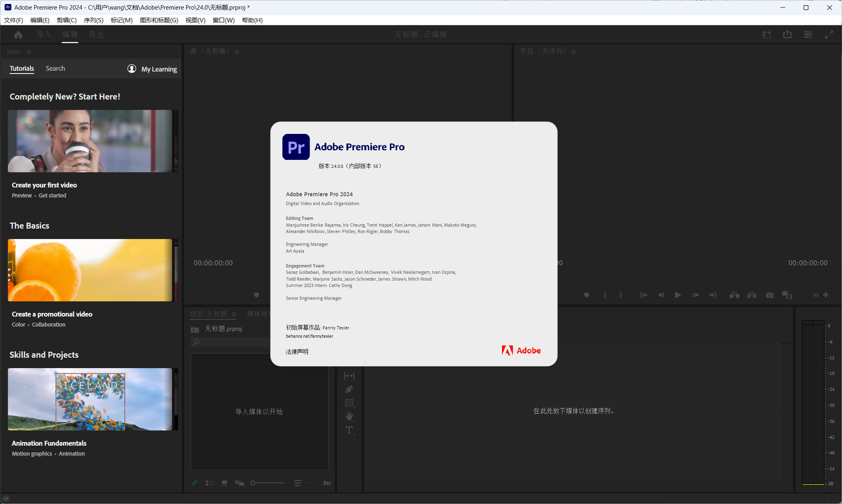Expand the 节目 panel options menu
The image size is (842, 504).
coord(573,52)
